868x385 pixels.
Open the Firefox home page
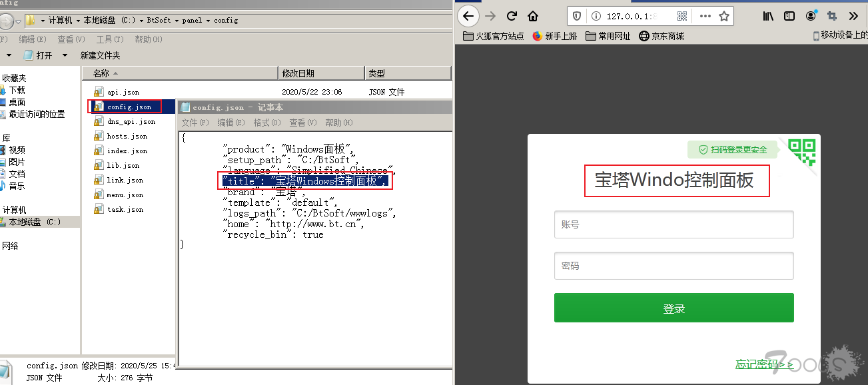click(533, 16)
